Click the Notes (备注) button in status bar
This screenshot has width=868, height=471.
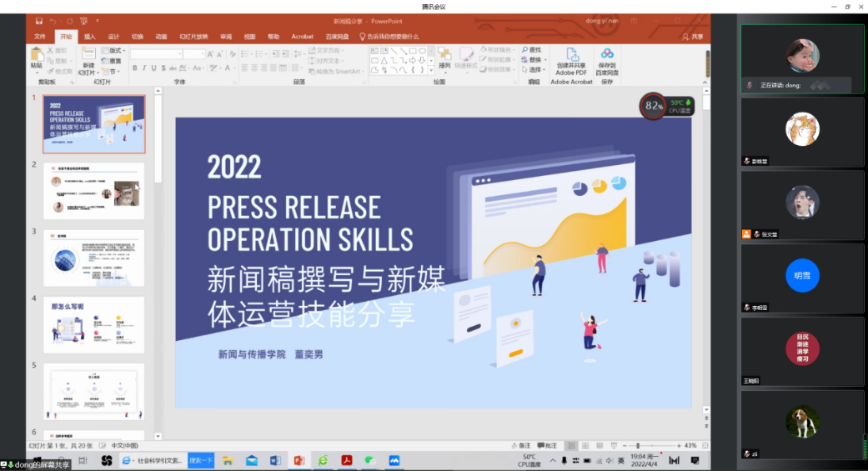520,446
